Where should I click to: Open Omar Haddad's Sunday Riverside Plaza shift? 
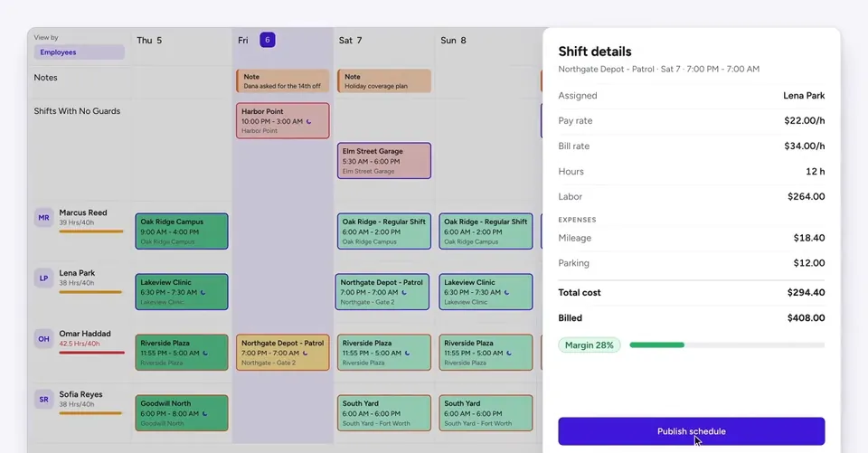[x=486, y=353]
